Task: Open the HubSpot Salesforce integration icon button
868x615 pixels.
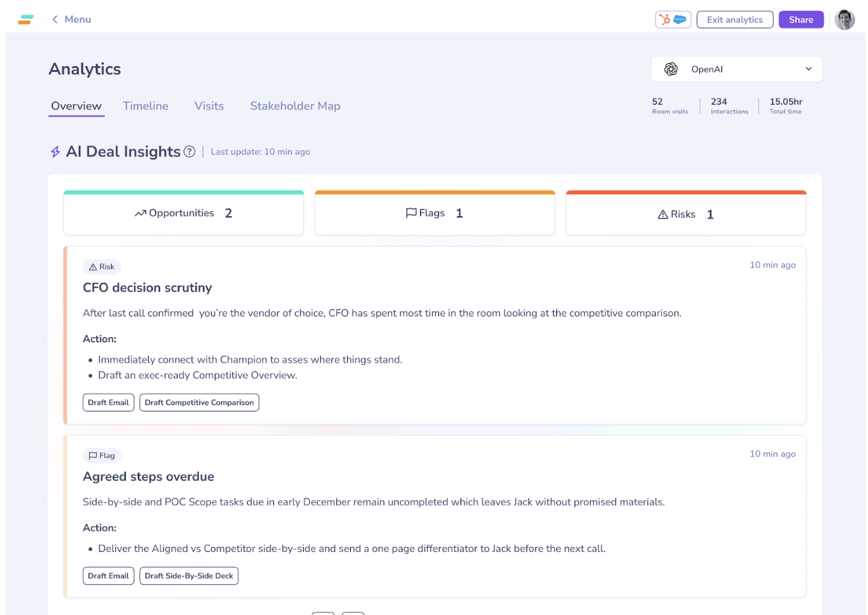Action: tap(673, 20)
